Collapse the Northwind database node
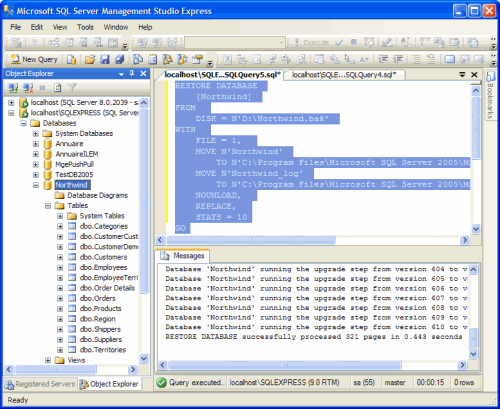This screenshot has height=409, width=500. click(36, 185)
